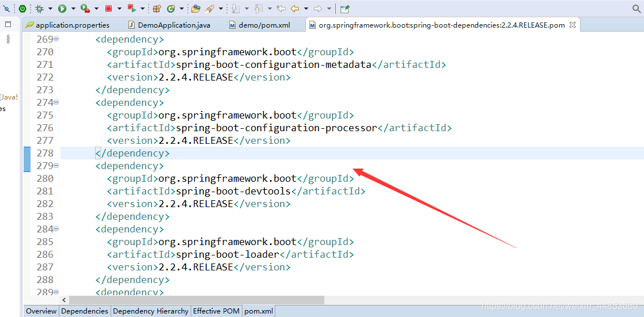The height and width of the screenshot is (317, 644).
Task: Click line number 283 in the gutter
Action: pyautogui.click(x=45, y=216)
